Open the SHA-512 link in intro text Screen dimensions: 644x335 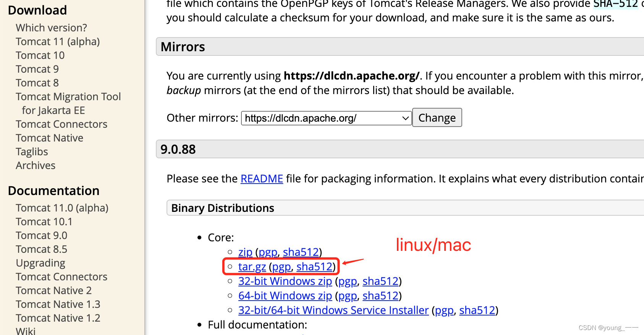click(616, 4)
